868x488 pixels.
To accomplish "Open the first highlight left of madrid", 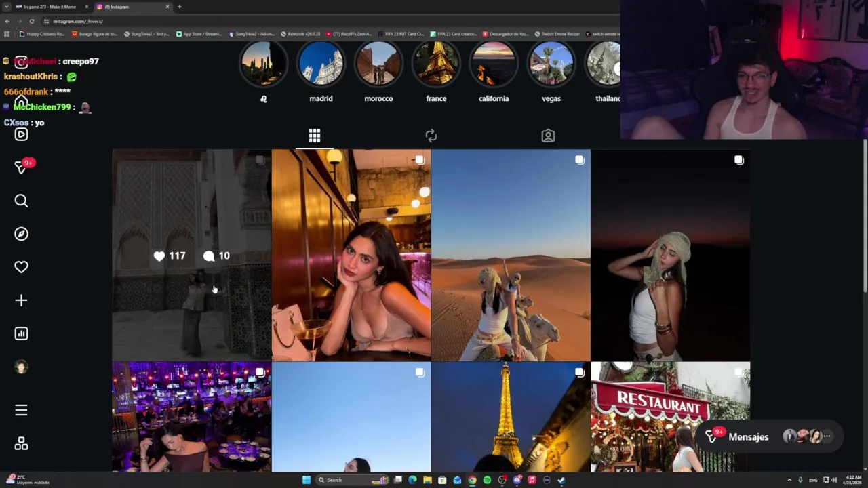I will coord(263,64).
